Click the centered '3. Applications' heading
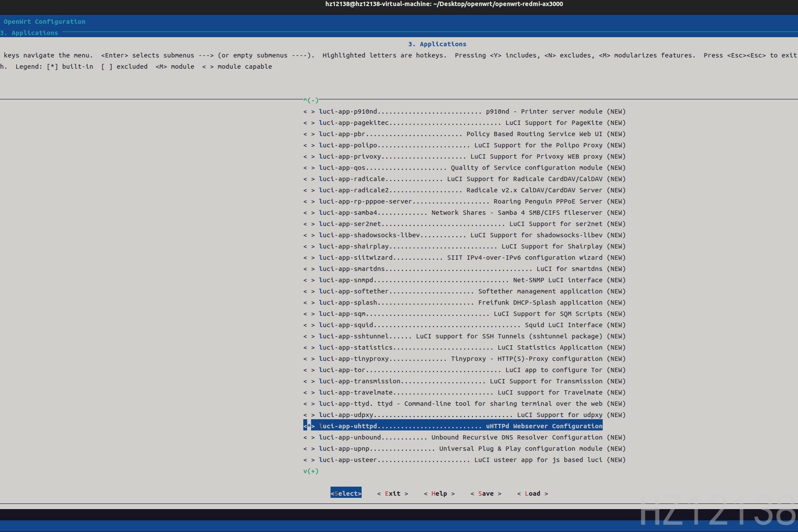Viewport: 798px width, 532px height. click(x=437, y=44)
